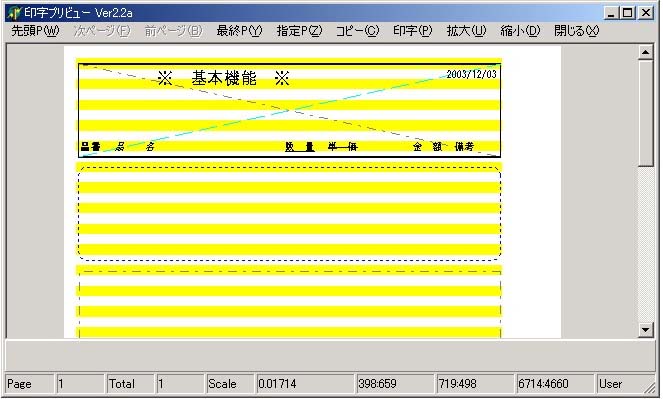
Task: Click the 先頭P(W) first page menu
Action: pyautogui.click(x=35, y=31)
